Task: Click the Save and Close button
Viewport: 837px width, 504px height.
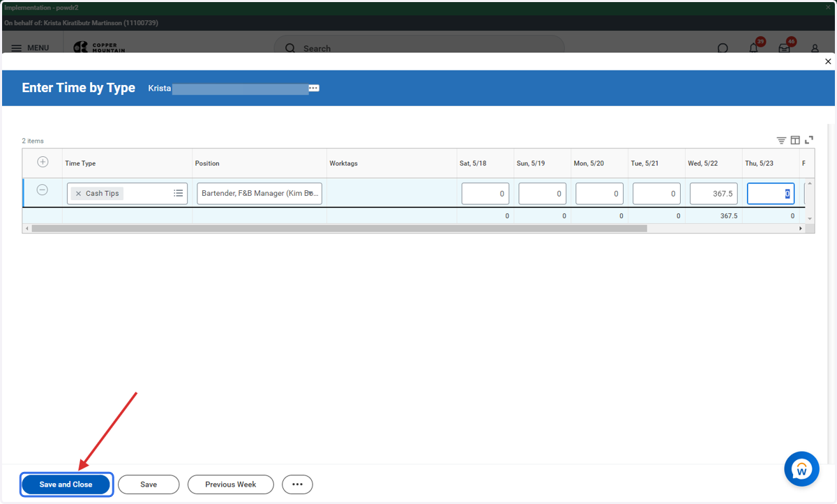Action: pyautogui.click(x=66, y=484)
